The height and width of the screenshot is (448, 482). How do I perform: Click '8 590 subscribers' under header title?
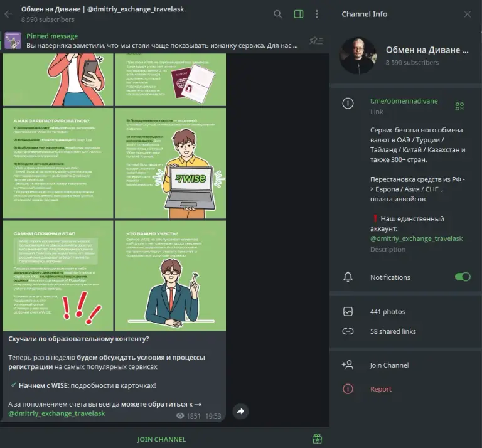(x=48, y=19)
